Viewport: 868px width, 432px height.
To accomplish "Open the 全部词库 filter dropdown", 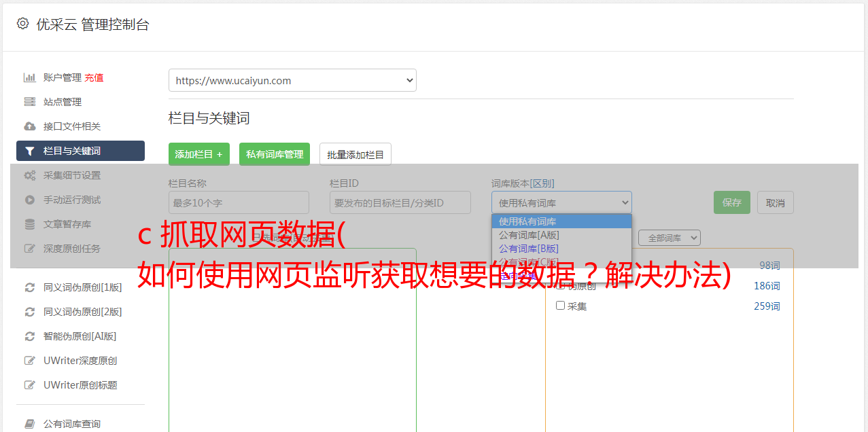I will [x=669, y=238].
